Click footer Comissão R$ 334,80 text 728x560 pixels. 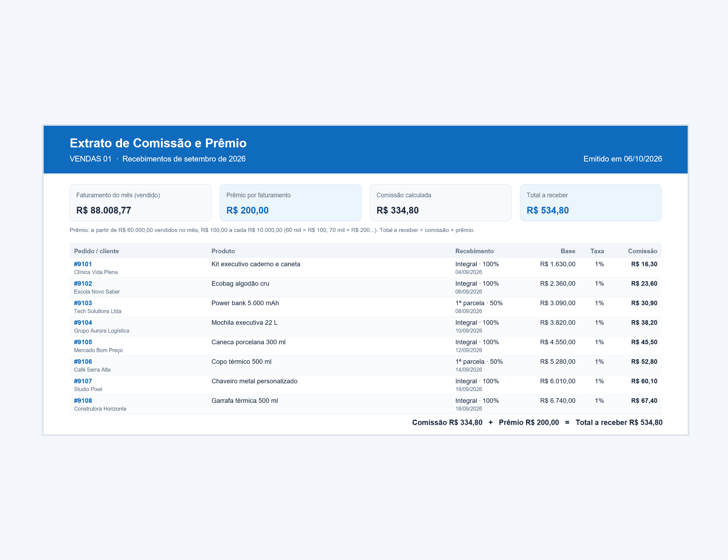[447, 422]
